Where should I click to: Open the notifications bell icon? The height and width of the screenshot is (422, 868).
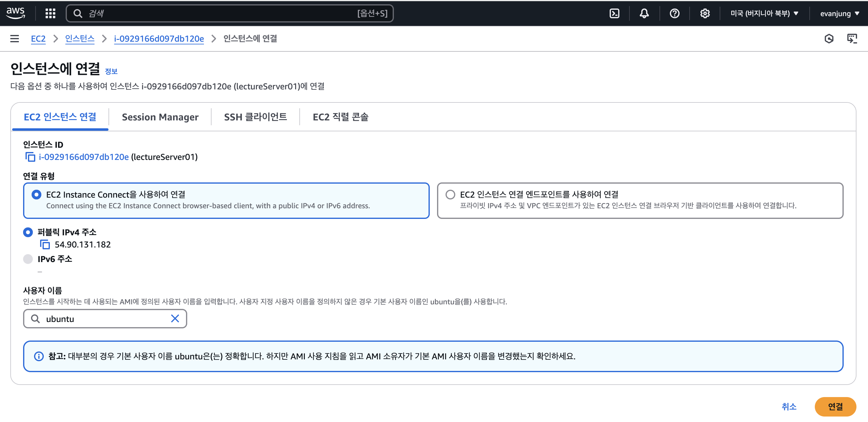[x=644, y=13]
